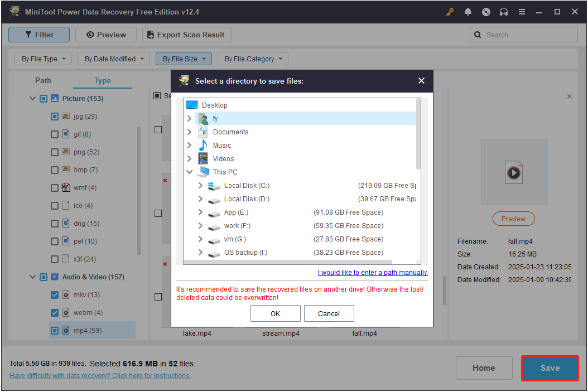Open By File Size dropdown
Viewport: 588px width, 392px height.
point(184,59)
